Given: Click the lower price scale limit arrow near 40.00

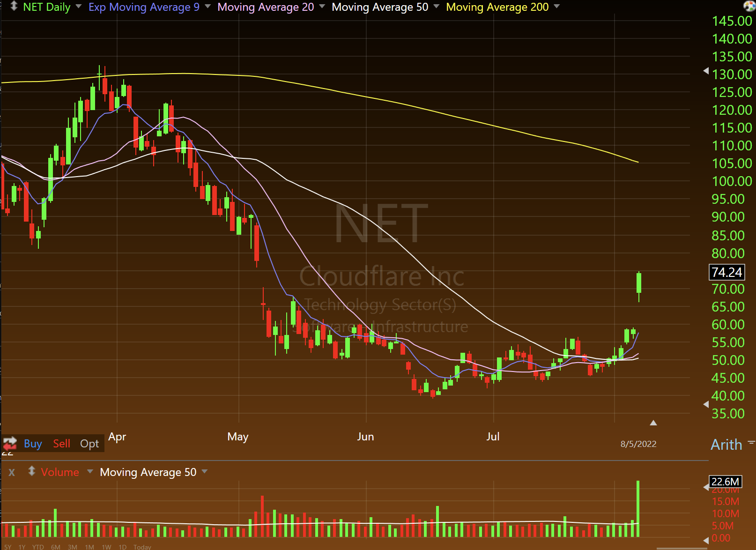Looking at the screenshot, I should [x=706, y=404].
